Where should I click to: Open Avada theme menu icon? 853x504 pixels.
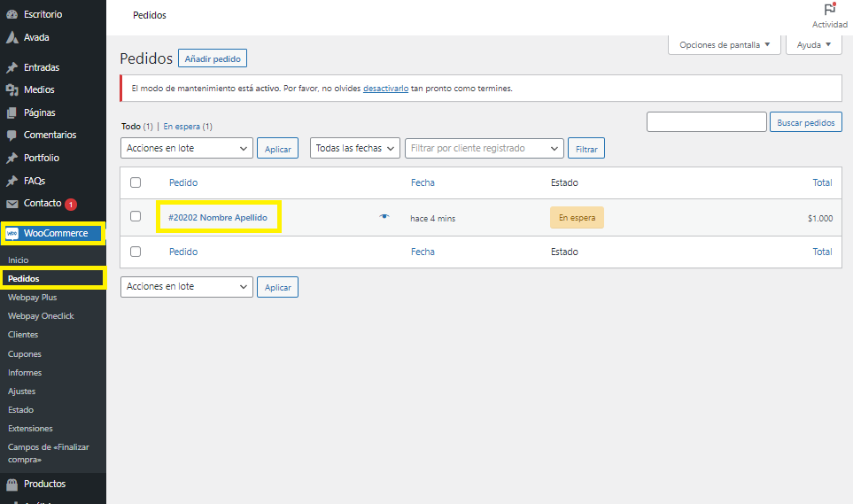(12, 38)
